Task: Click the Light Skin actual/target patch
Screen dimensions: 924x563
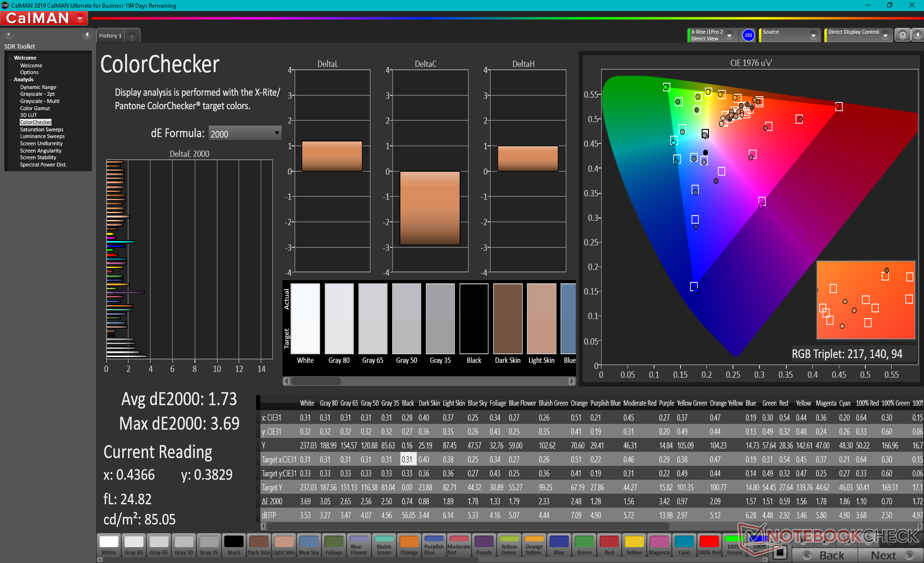Action: [x=541, y=319]
